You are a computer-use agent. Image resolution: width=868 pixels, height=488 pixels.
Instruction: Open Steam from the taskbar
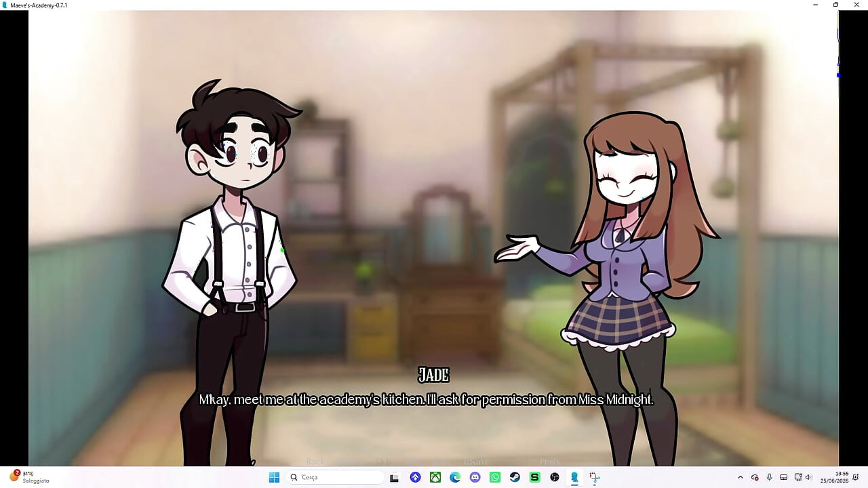coord(515,477)
